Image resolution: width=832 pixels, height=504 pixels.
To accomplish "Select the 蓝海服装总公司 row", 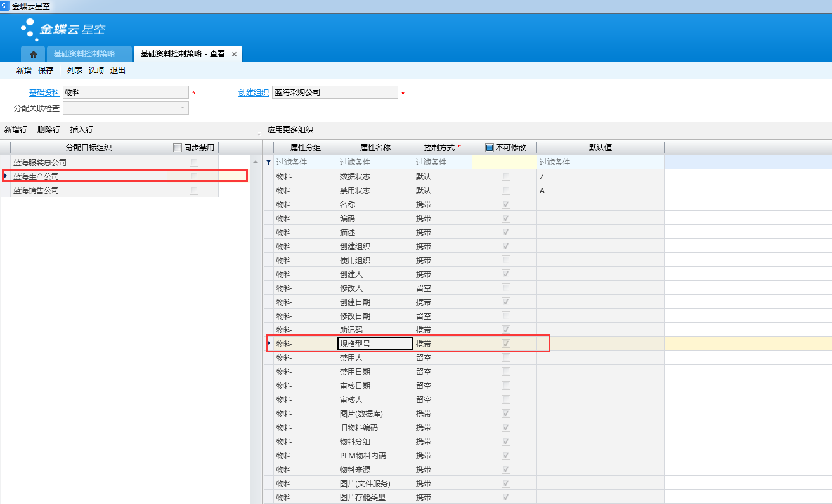I will 126,163.
